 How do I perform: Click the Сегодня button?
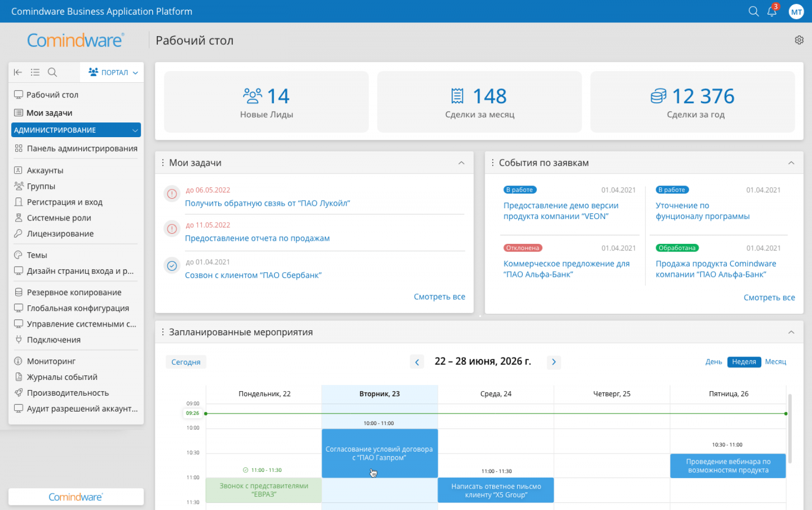click(186, 362)
